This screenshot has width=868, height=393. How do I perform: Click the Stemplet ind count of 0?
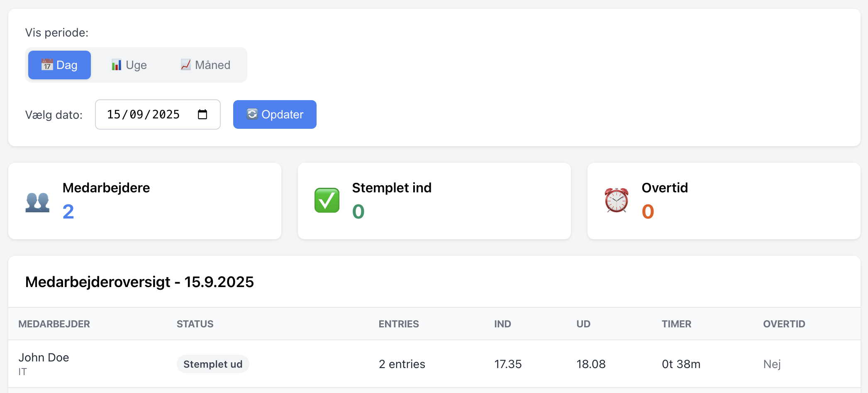[358, 211]
